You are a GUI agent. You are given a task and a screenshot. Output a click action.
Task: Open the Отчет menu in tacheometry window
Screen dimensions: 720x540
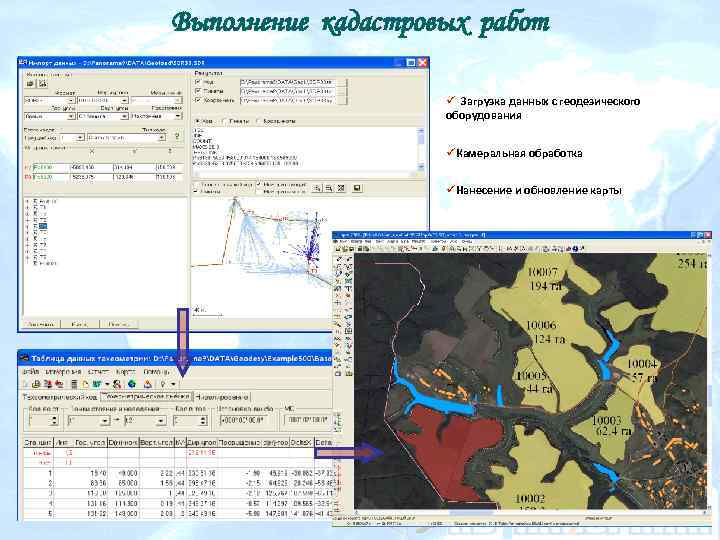tap(98, 371)
